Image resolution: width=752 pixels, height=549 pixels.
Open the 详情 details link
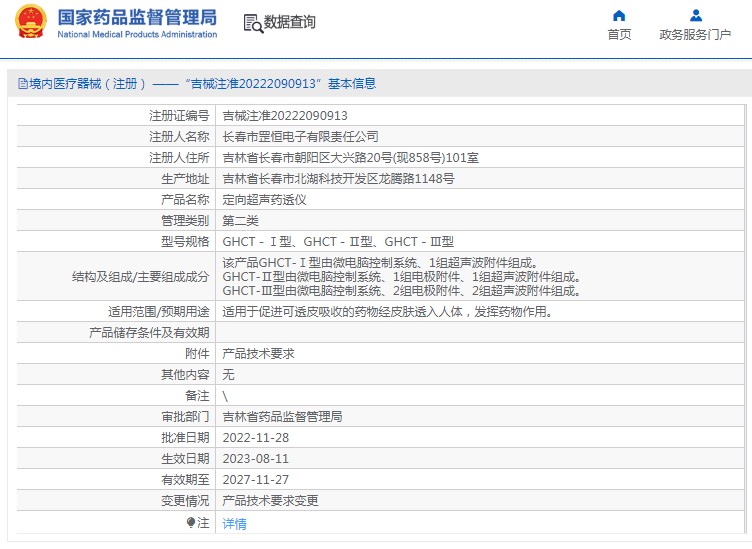[x=235, y=524]
